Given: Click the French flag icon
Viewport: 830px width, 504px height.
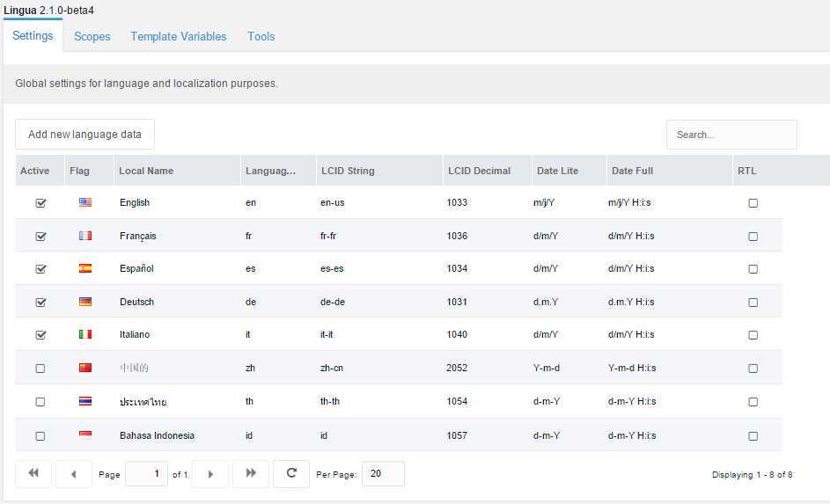Looking at the screenshot, I should coord(85,236).
